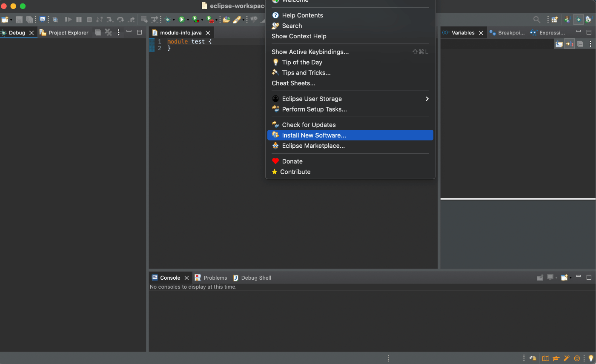
Task: Click the Tip of the Day lightbulb in status bar
Action: pyautogui.click(x=590, y=358)
